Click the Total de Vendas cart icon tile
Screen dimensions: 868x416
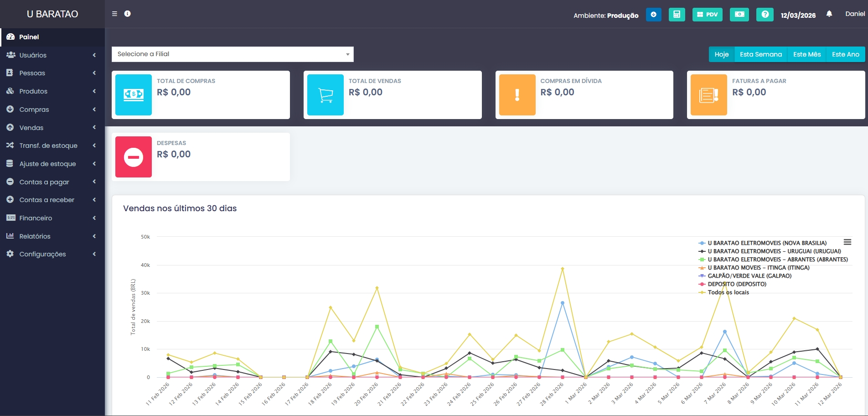325,95
